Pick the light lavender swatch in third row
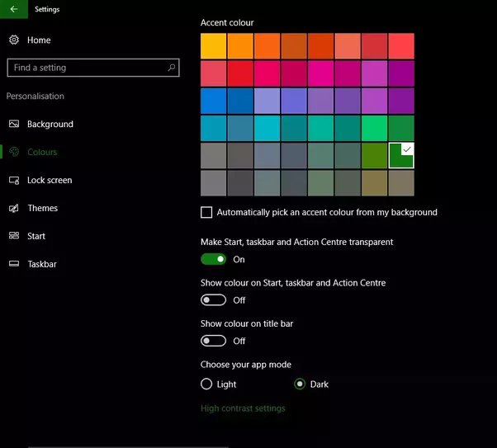497x448 pixels. tap(267, 101)
